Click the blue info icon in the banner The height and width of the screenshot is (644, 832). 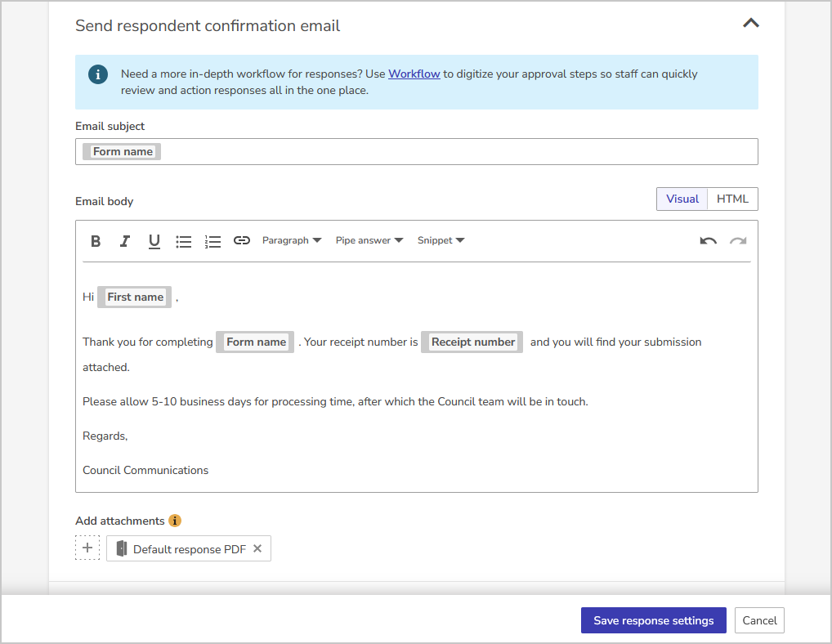(x=97, y=74)
